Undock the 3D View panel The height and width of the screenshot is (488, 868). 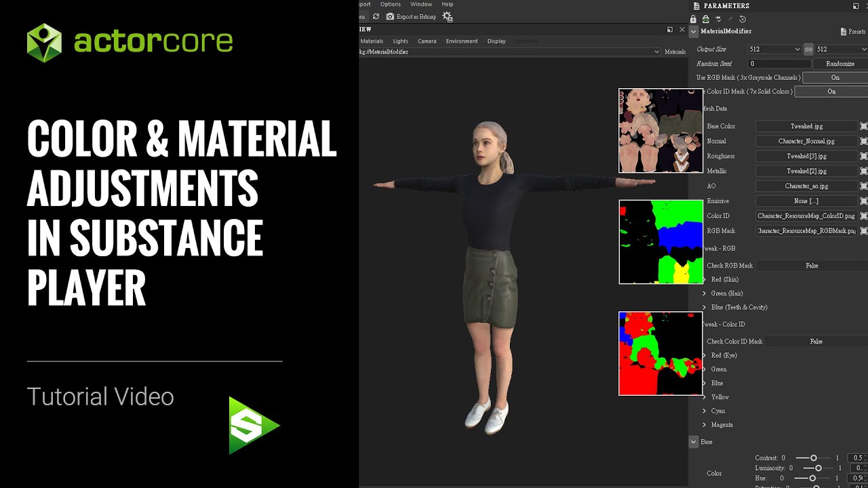pyautogui.click(x=670, y=29)
